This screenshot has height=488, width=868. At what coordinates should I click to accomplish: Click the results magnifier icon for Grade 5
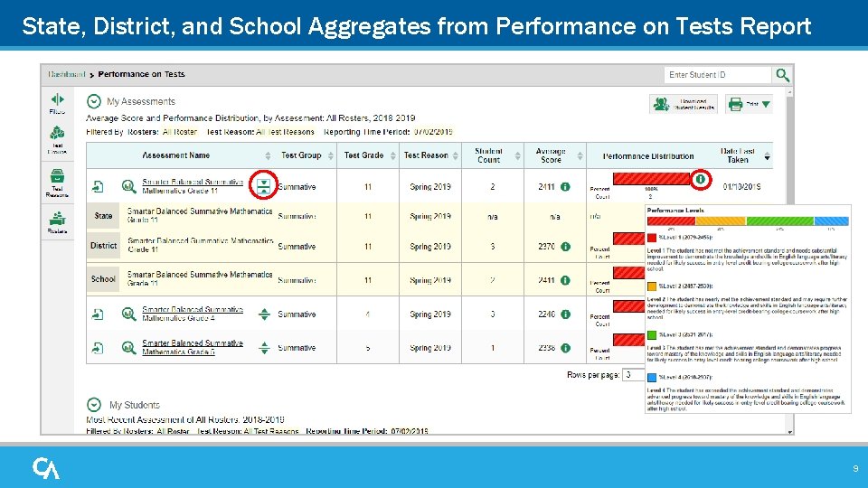(128, 348)
